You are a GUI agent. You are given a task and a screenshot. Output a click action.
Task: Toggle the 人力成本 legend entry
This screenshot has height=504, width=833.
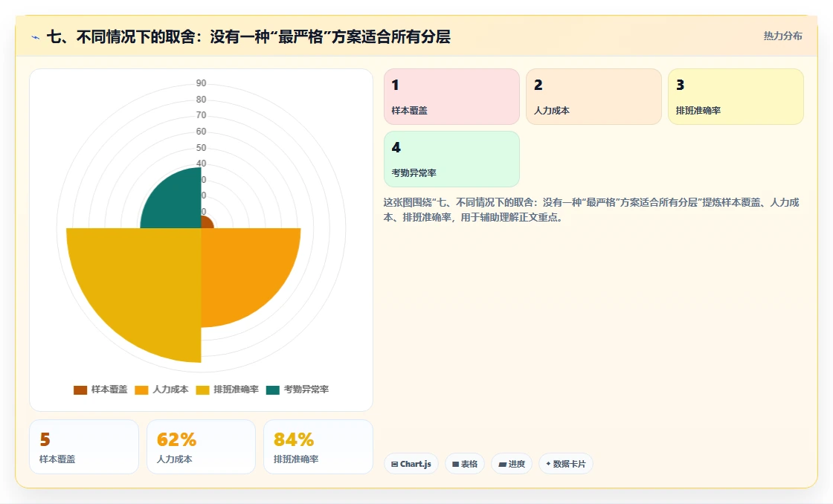[x=161, y=390]
